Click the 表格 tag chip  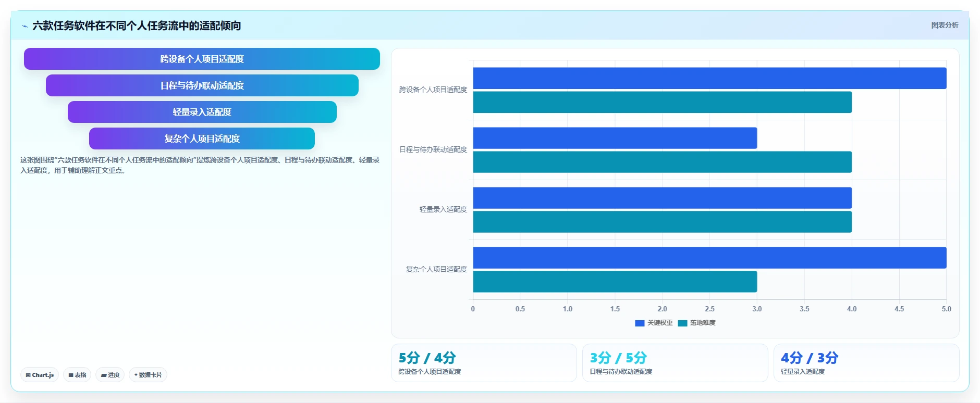(x=77, y=375)
